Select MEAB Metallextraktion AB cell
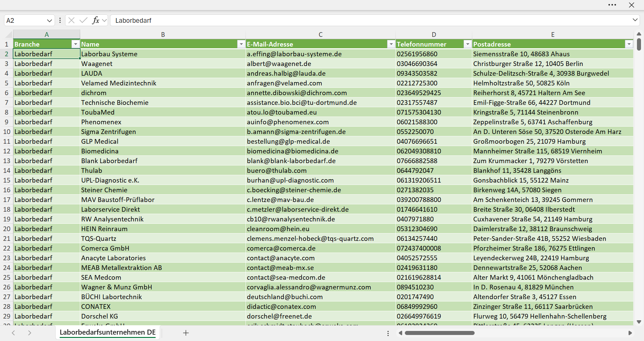644x341 pixels. [x=163, y=268]
